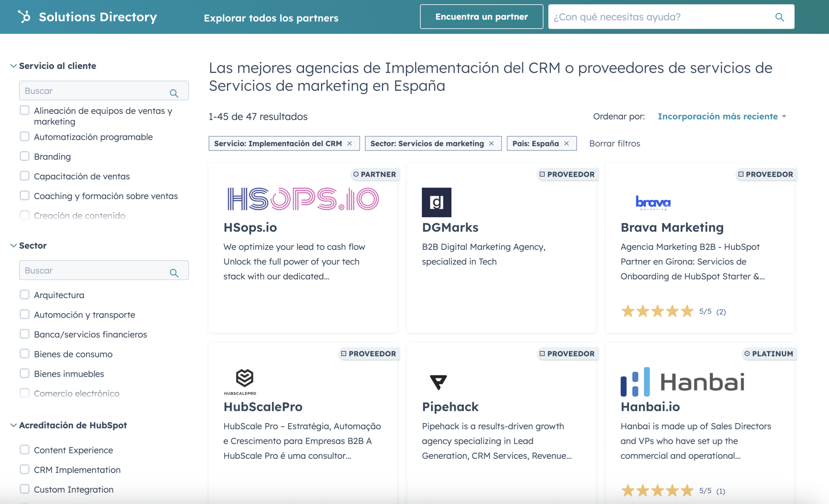Click the DGMarks logo icon
The image size is (829, 504).
pyautogui.click(x=437, y=202)
